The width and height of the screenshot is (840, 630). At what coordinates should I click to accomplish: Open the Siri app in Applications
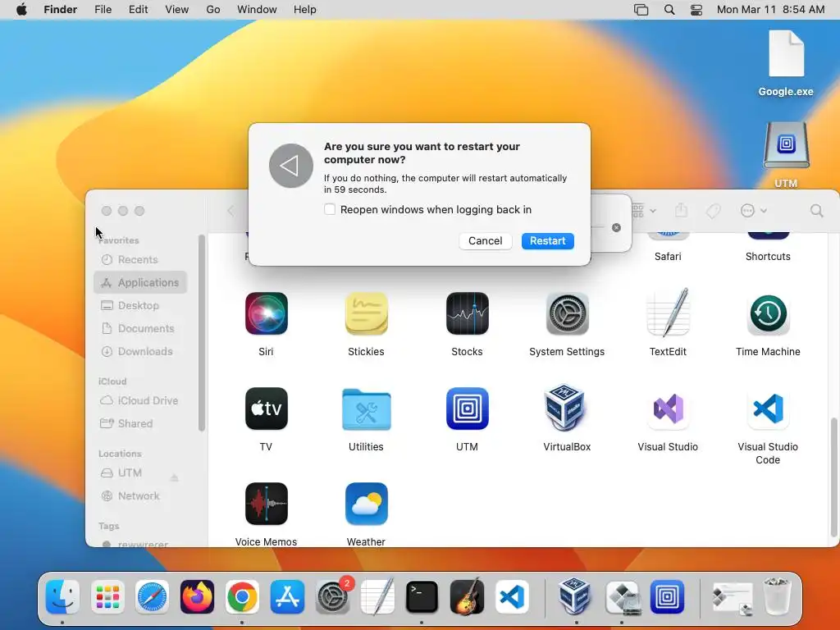[x=267, y=313]
